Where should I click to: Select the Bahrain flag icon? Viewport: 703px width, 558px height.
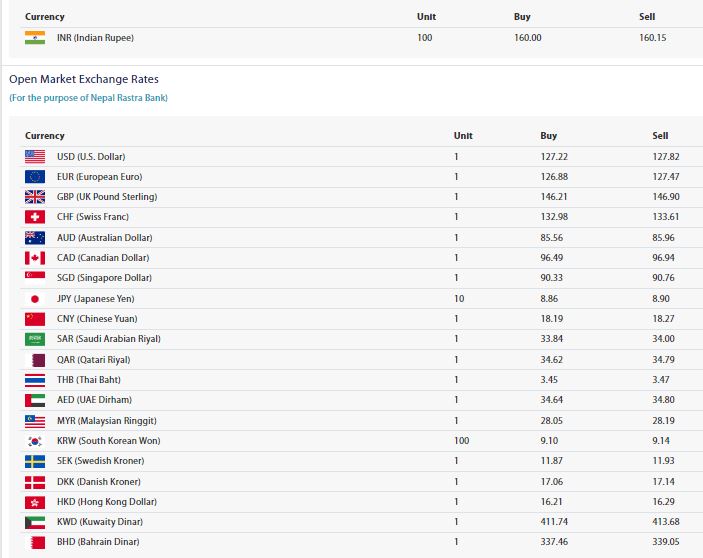(35, 542)
